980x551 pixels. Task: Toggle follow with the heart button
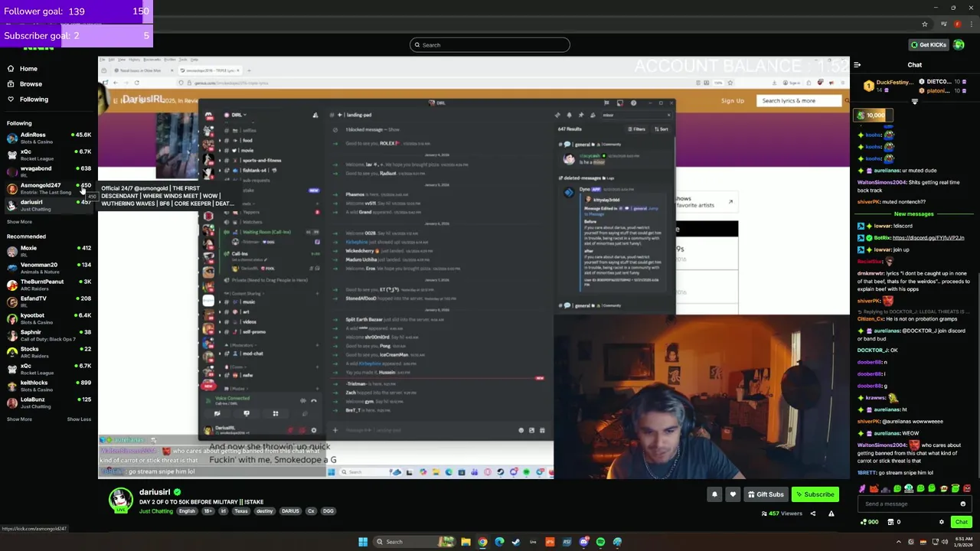(x=733, y=494)
